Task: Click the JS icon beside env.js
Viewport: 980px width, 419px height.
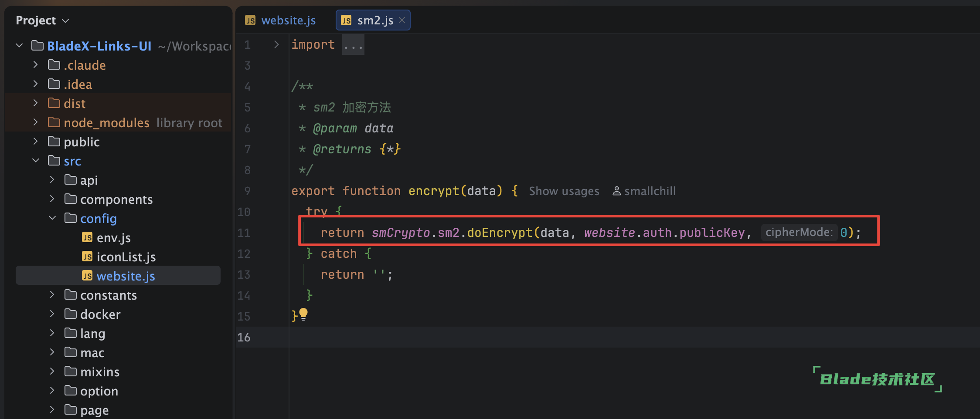Action: click(x=87, y=237)
